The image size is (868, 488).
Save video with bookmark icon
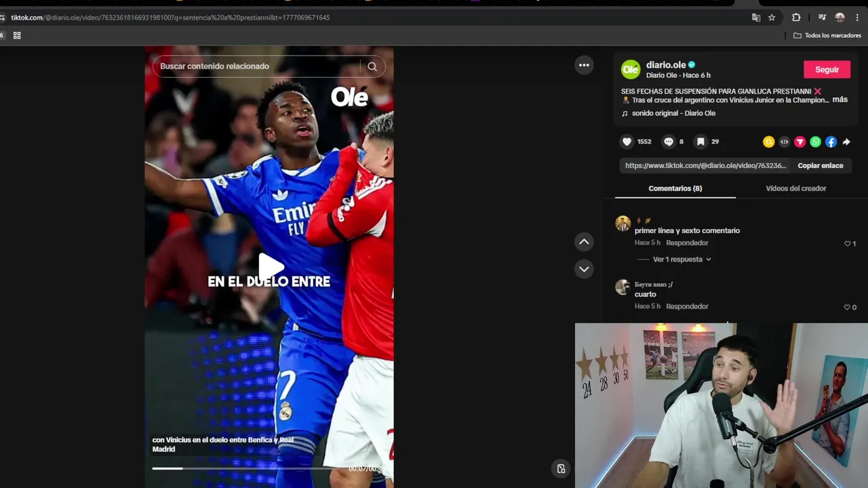[x=701, y=142]
